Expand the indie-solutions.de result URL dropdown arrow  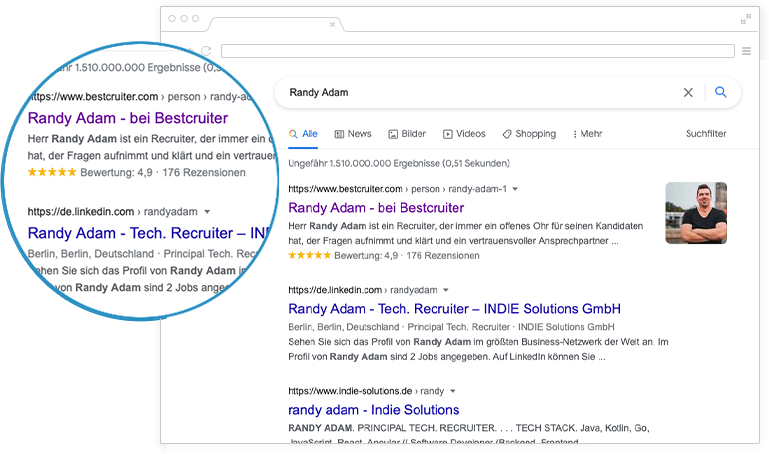click(453, 391)
